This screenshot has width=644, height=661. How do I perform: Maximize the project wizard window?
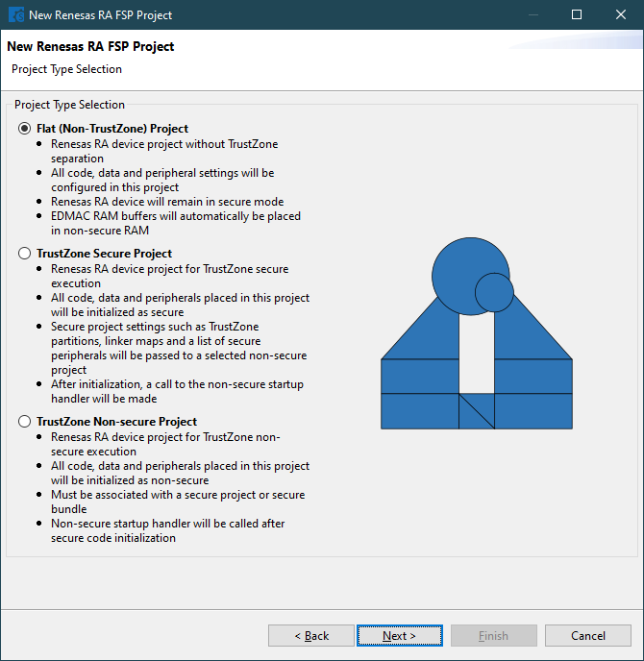(577, 15)
